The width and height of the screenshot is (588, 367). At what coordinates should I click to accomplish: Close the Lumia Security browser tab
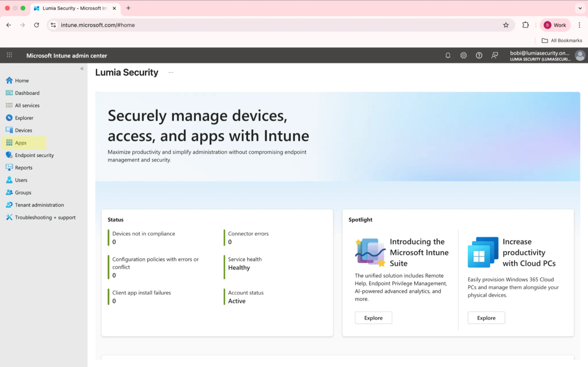click(114, 8)
